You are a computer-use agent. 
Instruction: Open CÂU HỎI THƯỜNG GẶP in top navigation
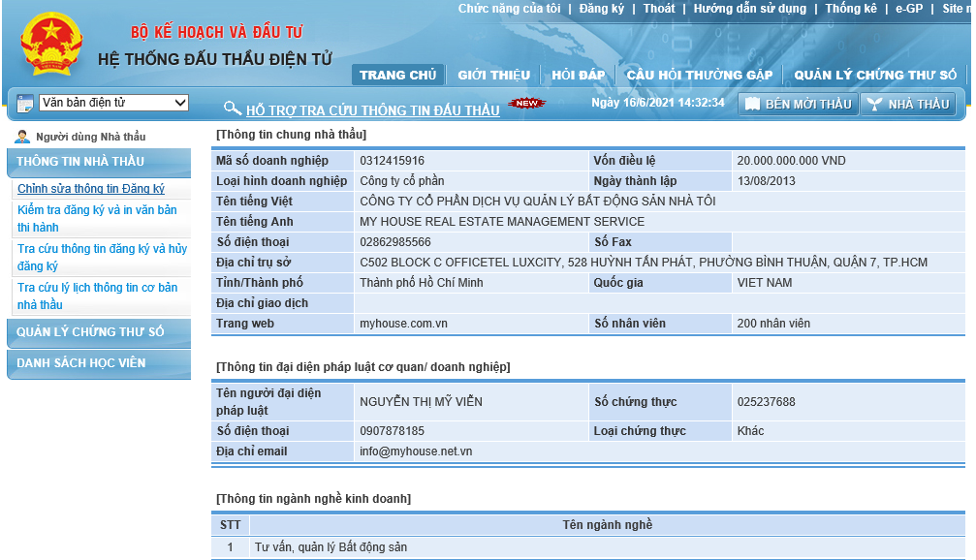[x=699, y=76]
